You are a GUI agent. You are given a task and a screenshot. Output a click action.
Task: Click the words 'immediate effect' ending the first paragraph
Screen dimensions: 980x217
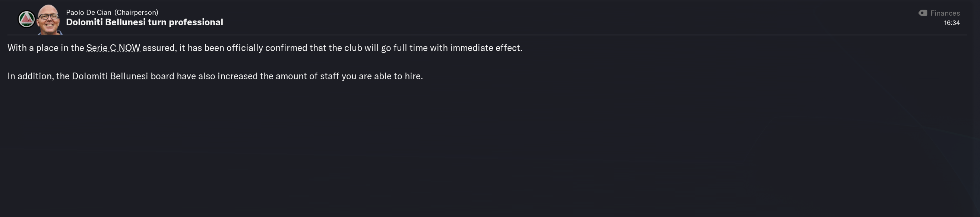(486, 48)
